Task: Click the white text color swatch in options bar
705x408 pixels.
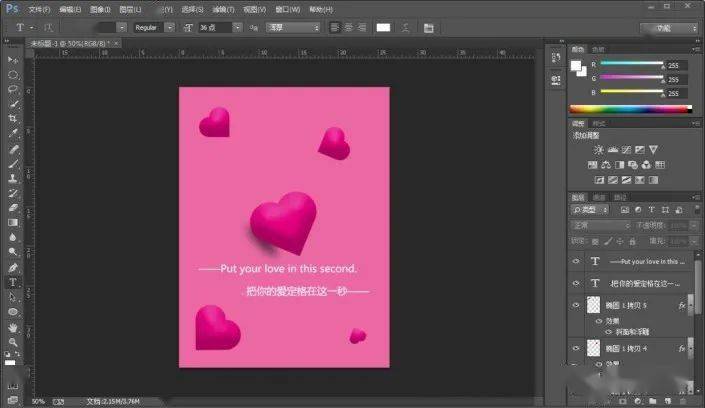Action: tap(382, 27)
